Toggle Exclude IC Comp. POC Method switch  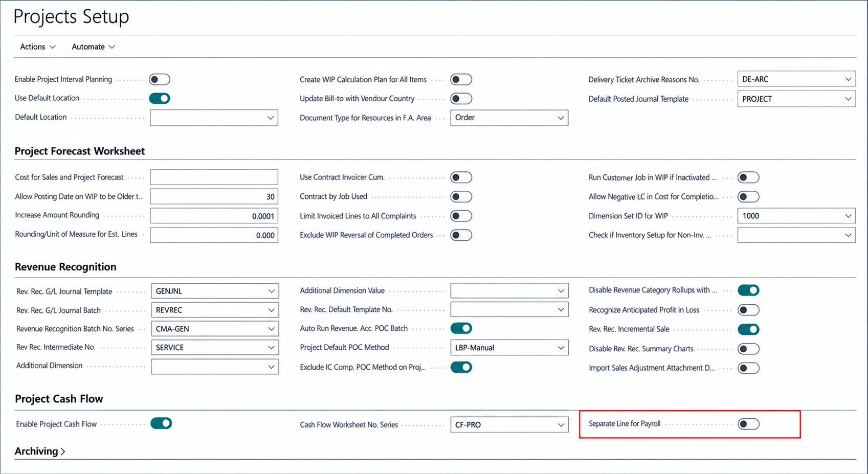(461, 367)
